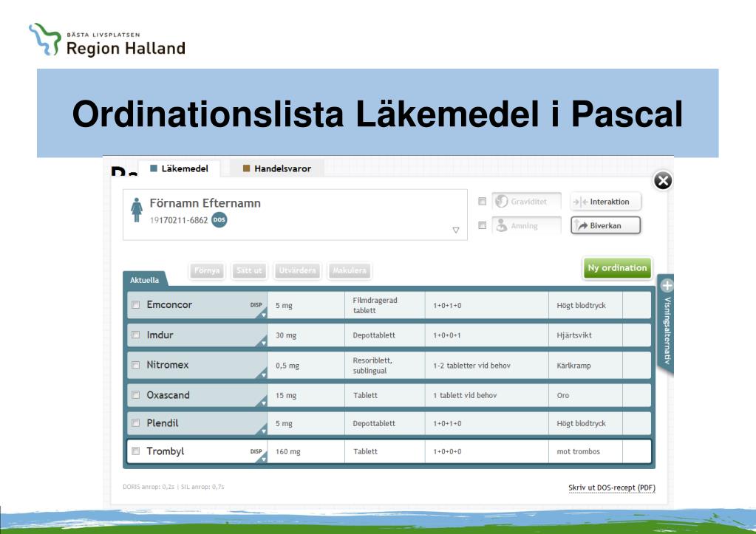Click the Oro indication cell
Viewport: 756px width, 534px height.
tap(585, 395)
